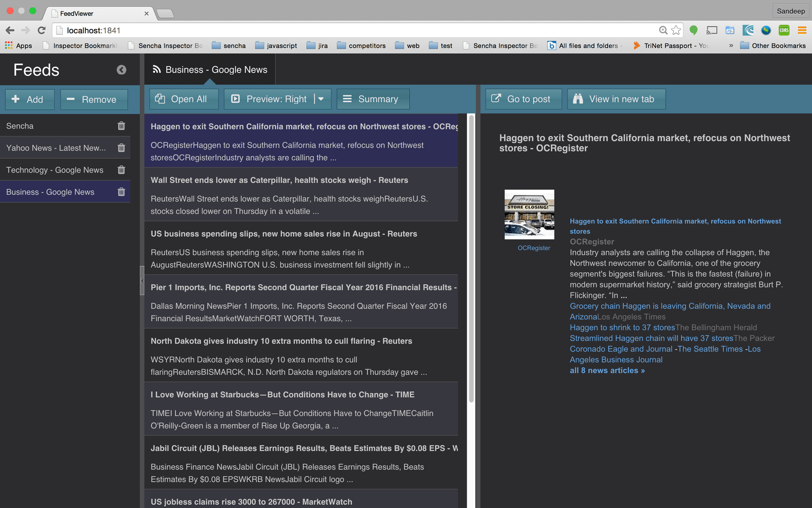Open test bookmarks folder
The height and width of the screenshot is (508, 812).
pyautogui.click(x=440, y=45)
